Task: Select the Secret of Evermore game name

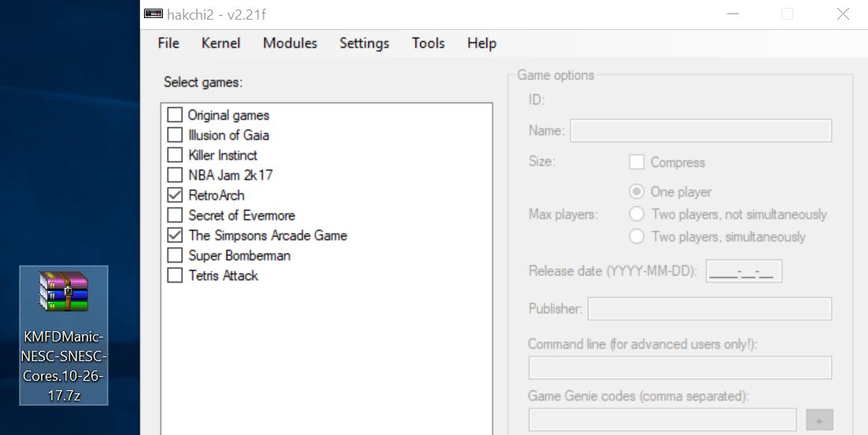Action: click(242, 215)
